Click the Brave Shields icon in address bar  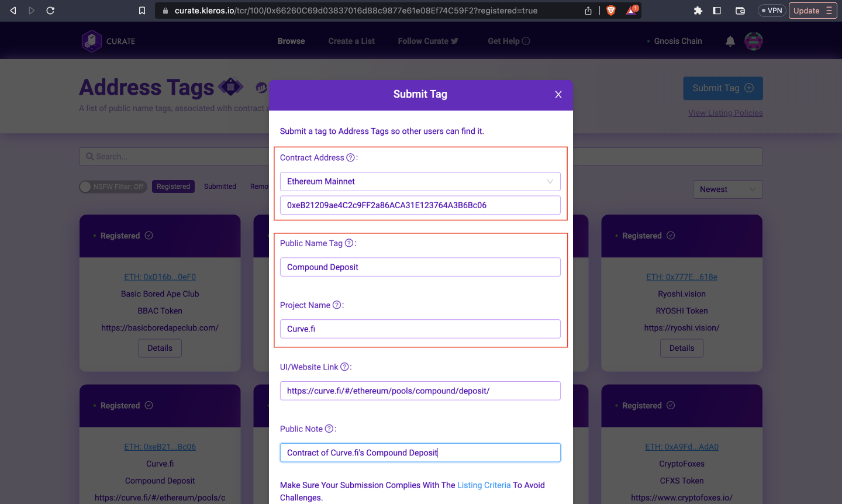tap(610, 10)
